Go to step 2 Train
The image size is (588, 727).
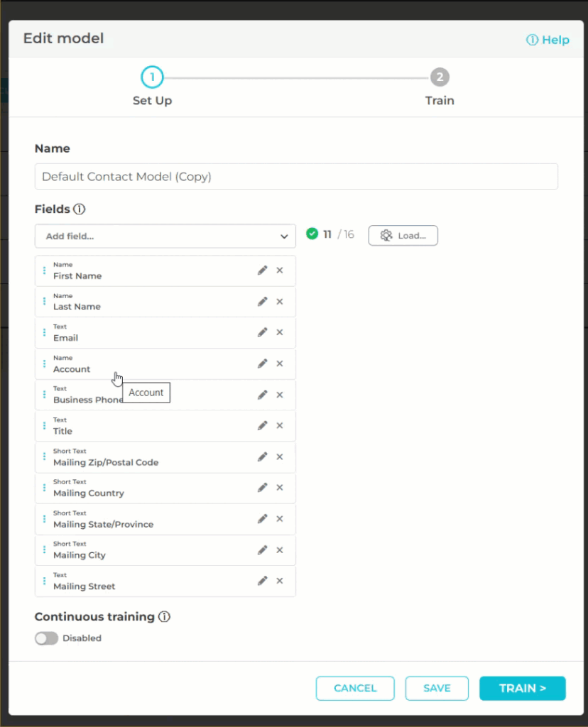[440, 77]
